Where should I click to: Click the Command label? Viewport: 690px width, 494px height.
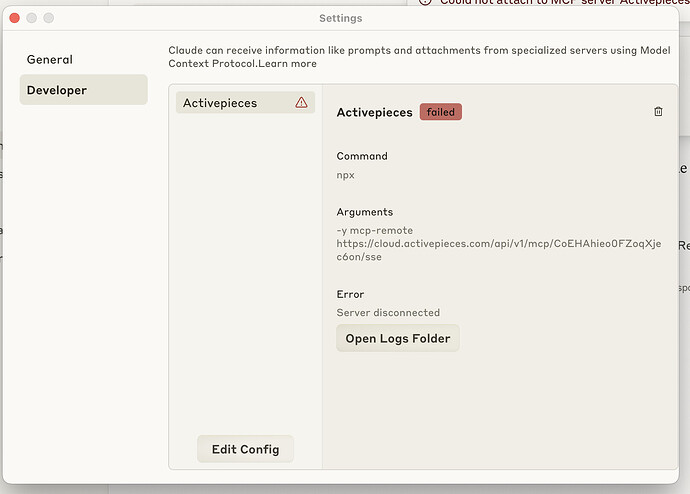coord(362,156)
